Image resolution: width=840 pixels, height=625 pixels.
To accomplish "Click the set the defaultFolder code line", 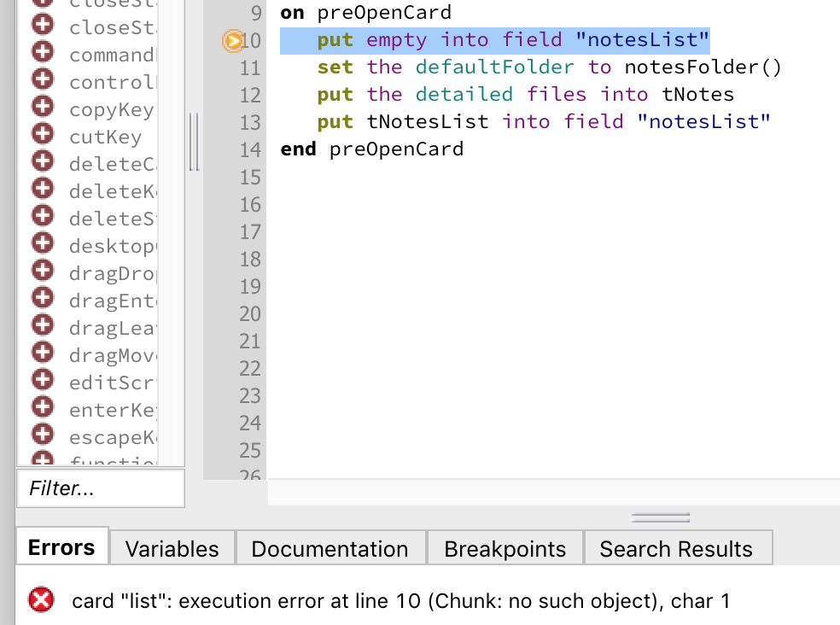I will 550,67.
